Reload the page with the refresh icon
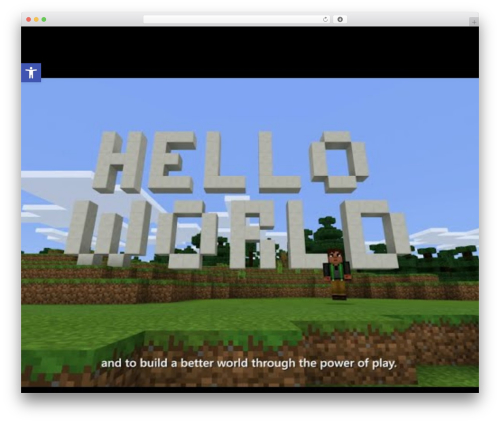The image size is (500, 423). click(325, 20)
